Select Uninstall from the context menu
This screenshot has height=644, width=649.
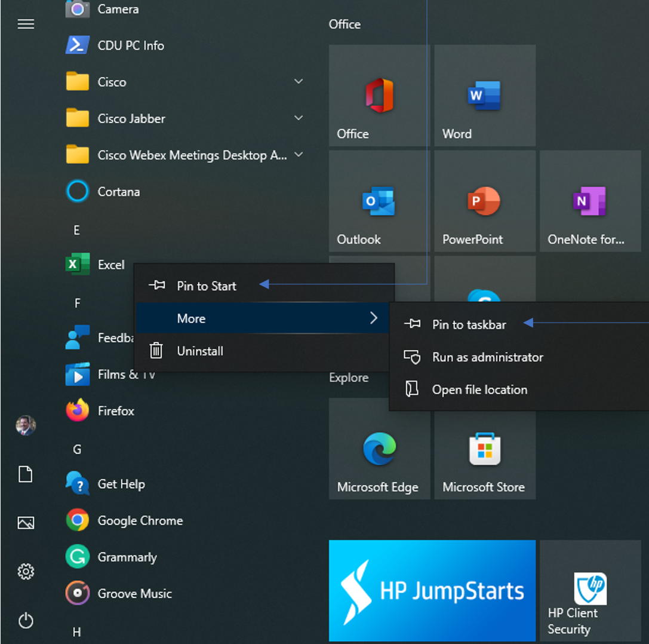click(264, 351)
